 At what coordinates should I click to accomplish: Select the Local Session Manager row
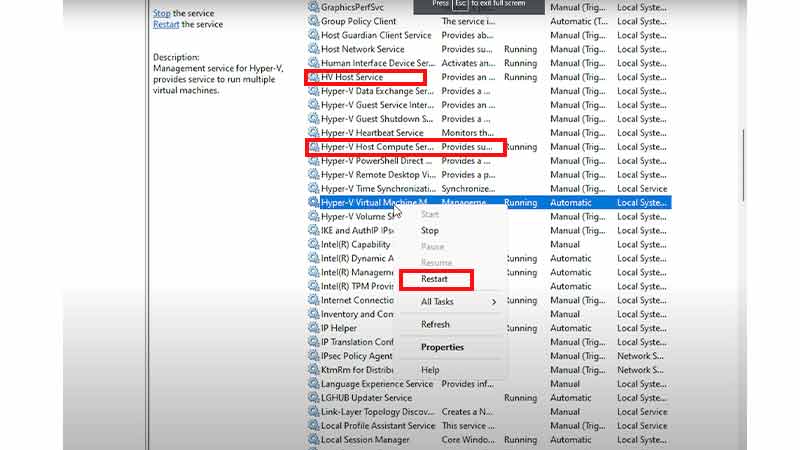489,439
